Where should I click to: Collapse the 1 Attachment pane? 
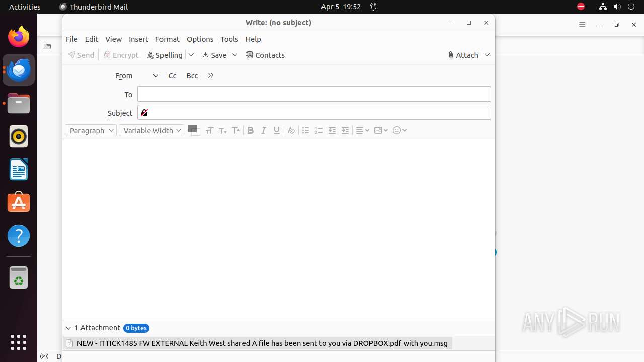tap(68, 328)
